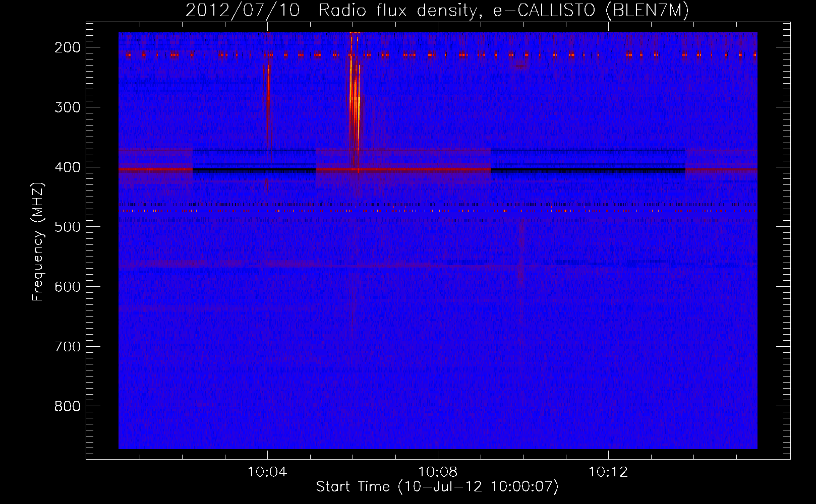
Task: Click the 'Frequency (MHZ)' axis label
Action: (x=38, y=241)
